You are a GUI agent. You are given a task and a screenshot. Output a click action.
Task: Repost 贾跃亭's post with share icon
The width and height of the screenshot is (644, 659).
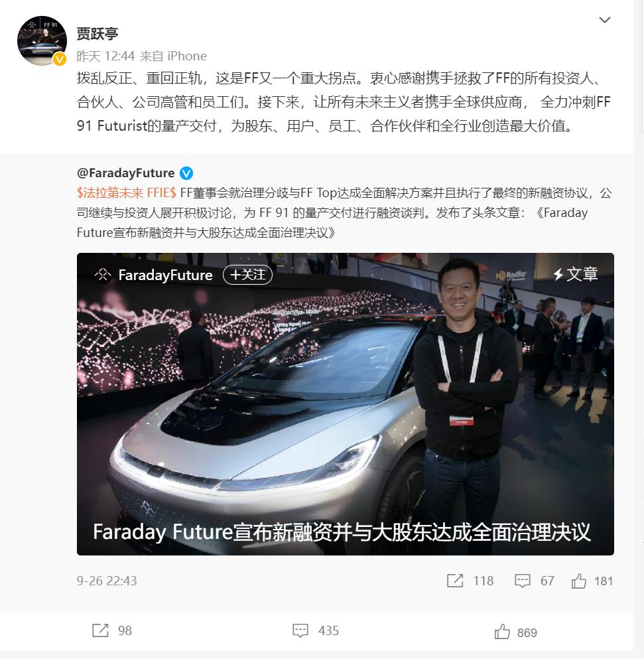point(100,630)
